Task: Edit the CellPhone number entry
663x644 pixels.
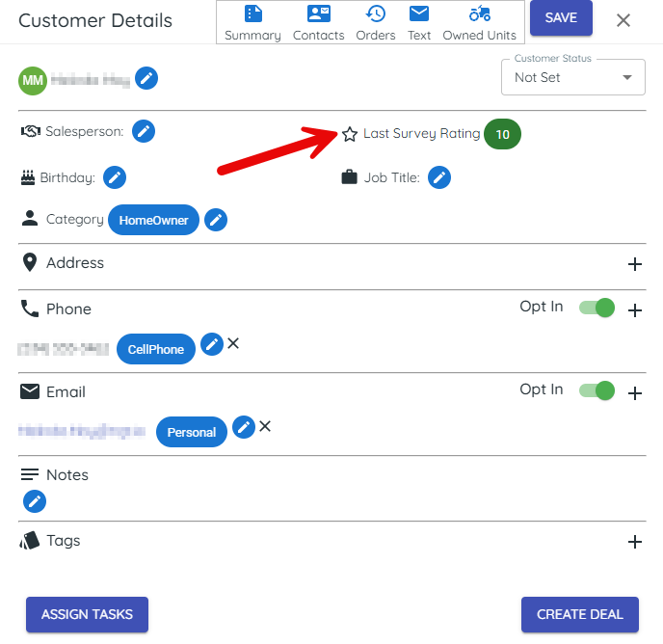Action: 211,344
